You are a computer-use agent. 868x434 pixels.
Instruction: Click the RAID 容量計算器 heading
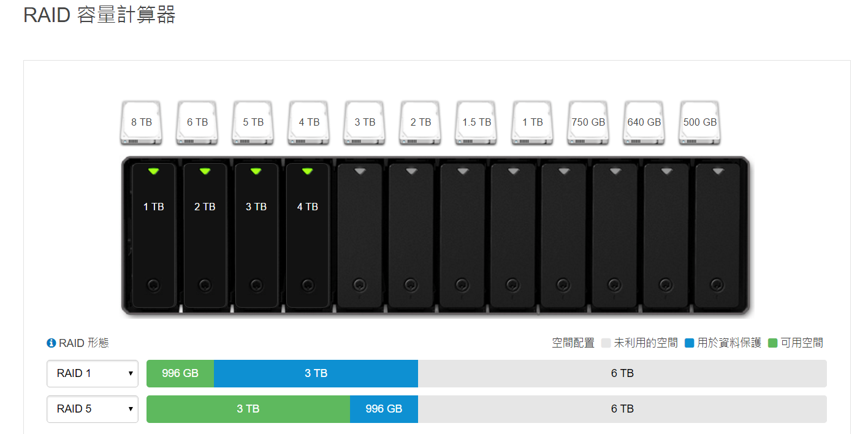coord(99,15)
